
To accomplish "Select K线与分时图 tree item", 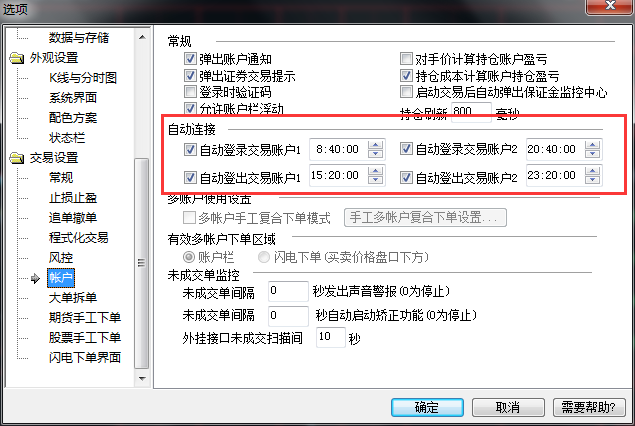I will pyautogui.click(x=83, y=77).
